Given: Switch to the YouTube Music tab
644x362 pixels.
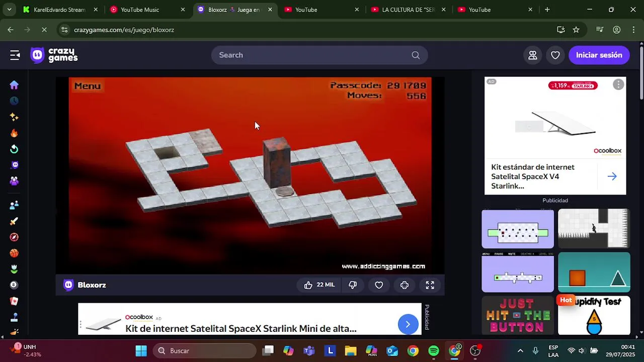Looking at the screenshot, I should coord(147,10).
